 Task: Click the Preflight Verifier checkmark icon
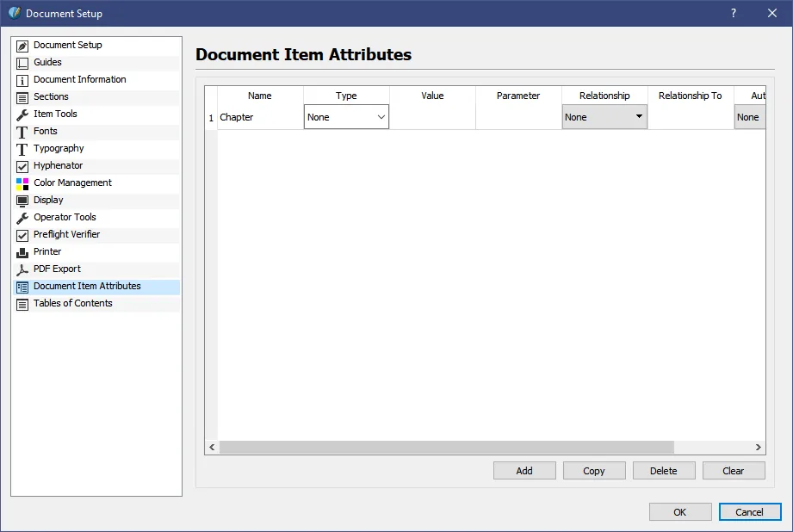(22, 235)
